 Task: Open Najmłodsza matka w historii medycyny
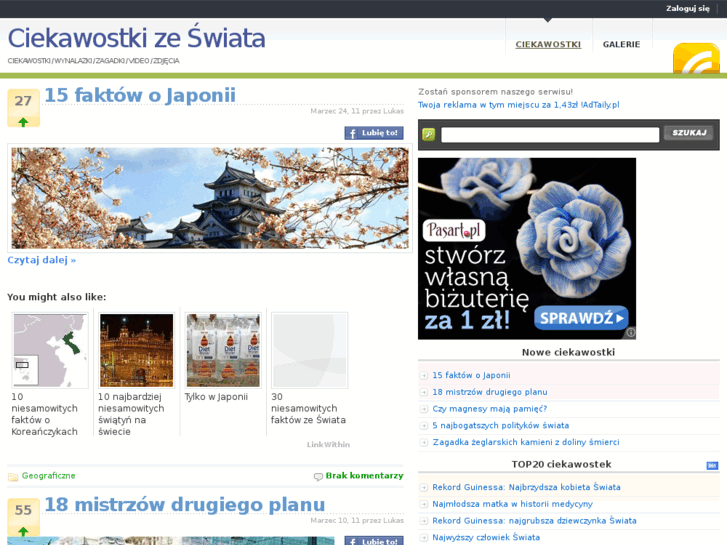click(512, 504)
